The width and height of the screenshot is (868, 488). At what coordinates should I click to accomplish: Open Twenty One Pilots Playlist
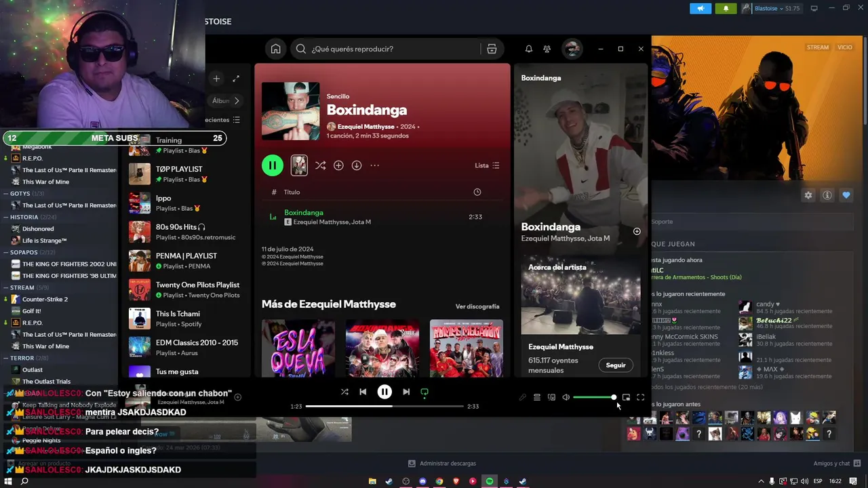(187, 289)
